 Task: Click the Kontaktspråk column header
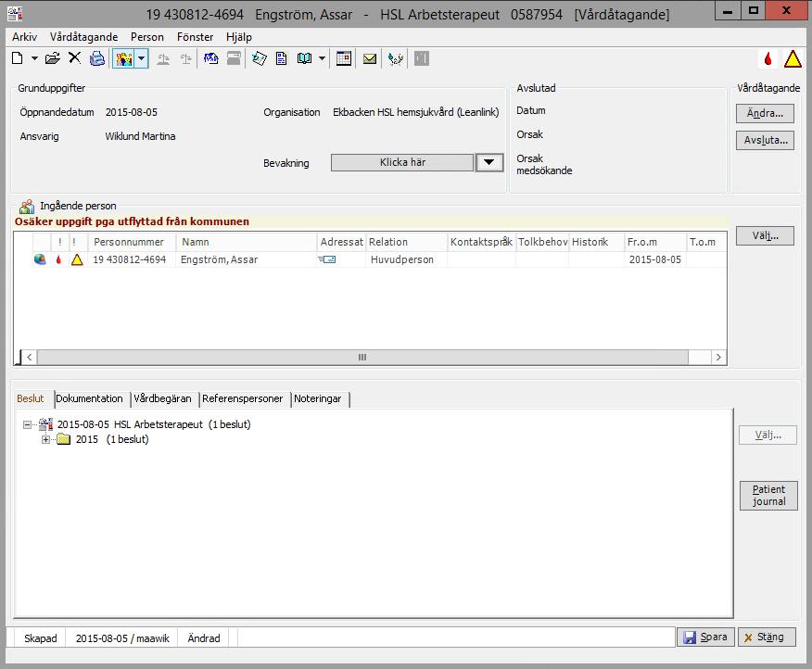tap(481, 242)
